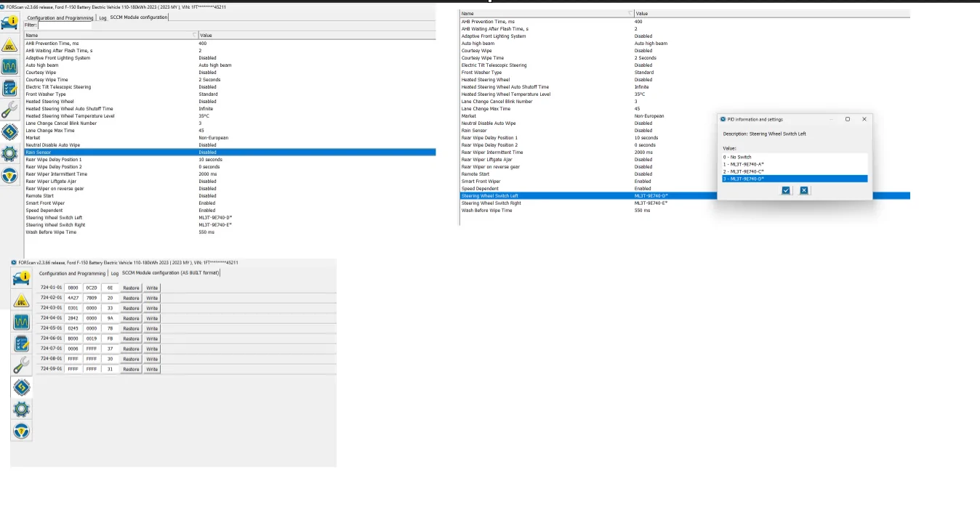Click the vehicle info icon in top-left window
The height and width of the screenshot is (515, 980).
10,22
